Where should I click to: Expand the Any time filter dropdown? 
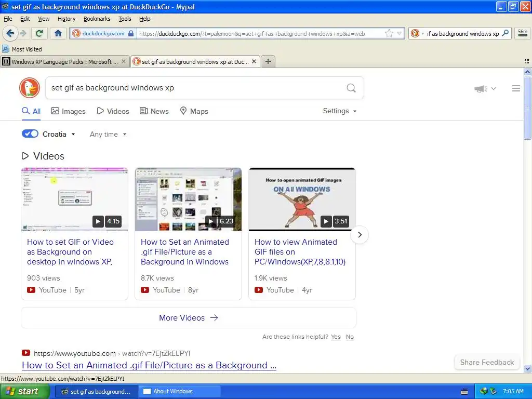pos(108,135)
